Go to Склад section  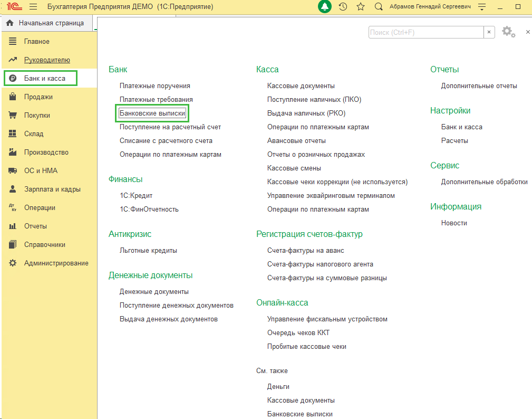[34, 134]
